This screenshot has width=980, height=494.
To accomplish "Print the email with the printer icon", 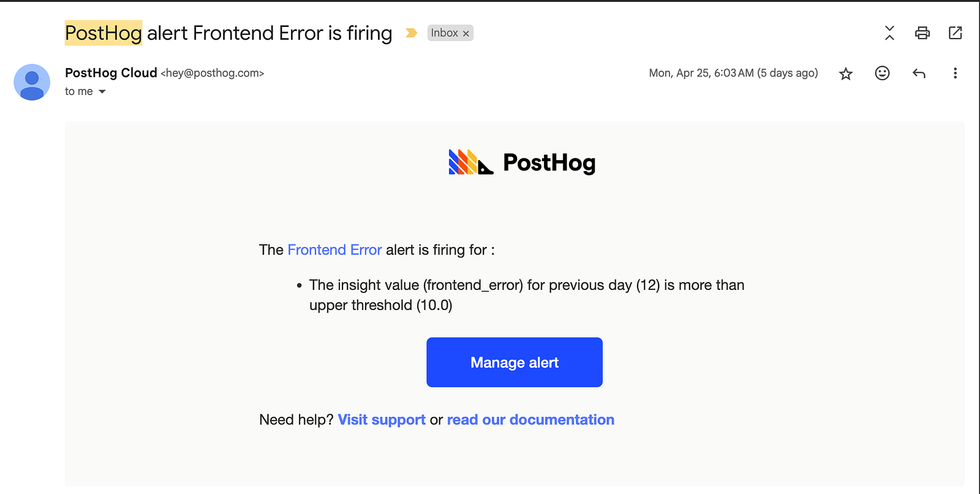I will (x=922, y=33).
